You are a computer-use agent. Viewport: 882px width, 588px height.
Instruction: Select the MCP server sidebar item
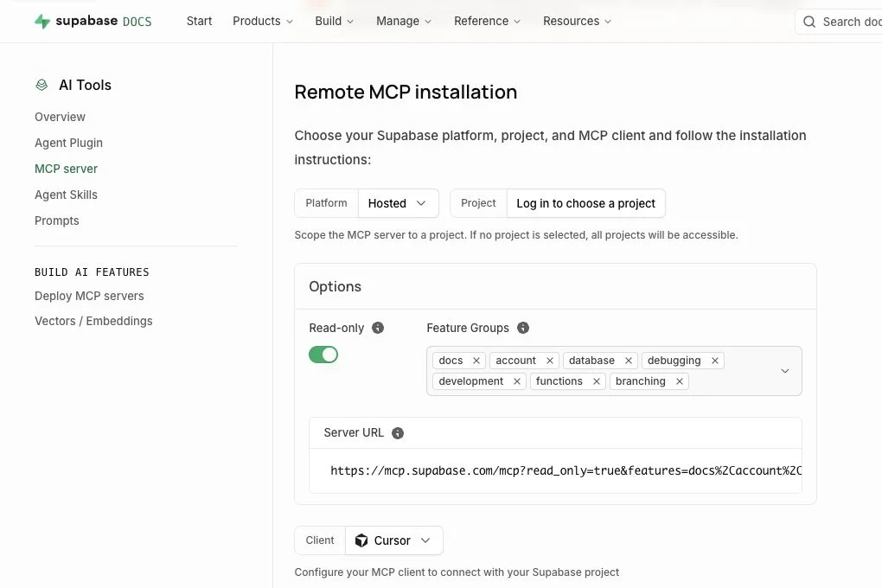pyautogui.click(x=66, y=169)
